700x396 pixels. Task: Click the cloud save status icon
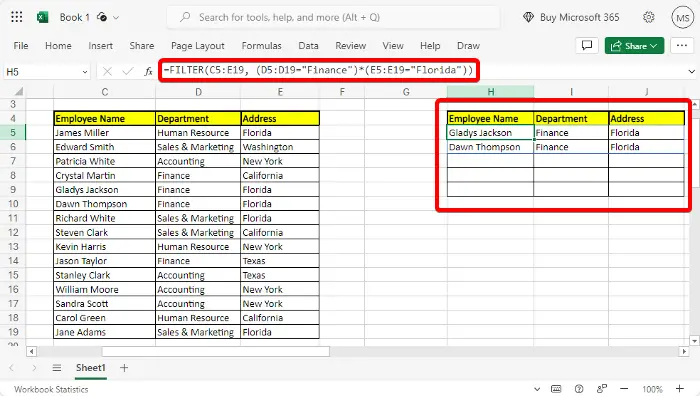102,17
